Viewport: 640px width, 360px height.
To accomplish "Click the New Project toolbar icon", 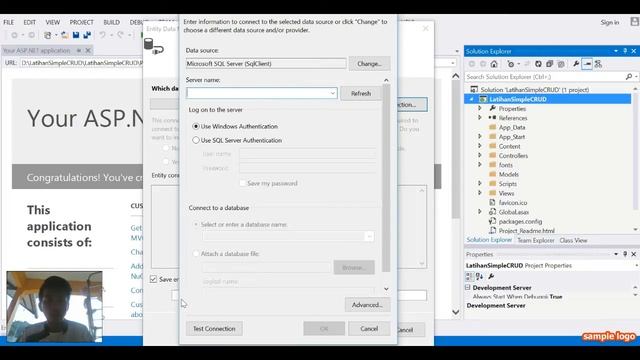I will (48, 36).
